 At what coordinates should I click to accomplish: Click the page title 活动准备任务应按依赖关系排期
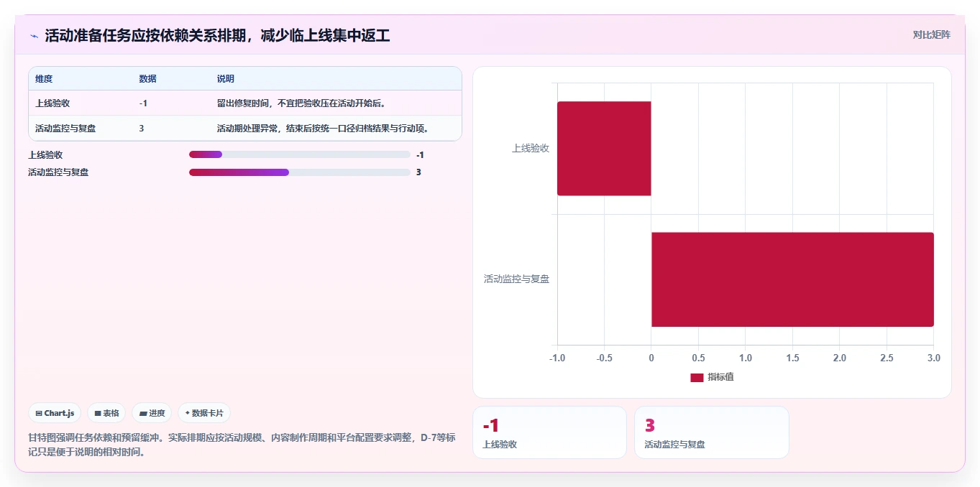(x=217, y=35)
